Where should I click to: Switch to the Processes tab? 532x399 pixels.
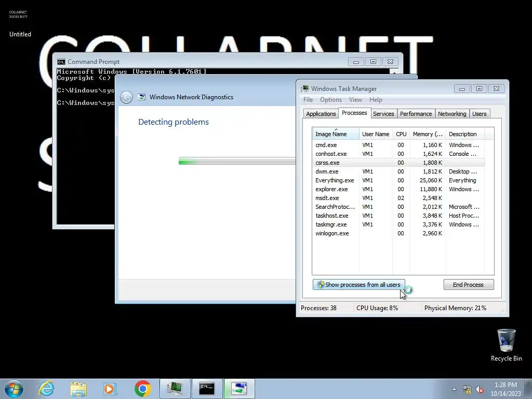tap(354, 113)
